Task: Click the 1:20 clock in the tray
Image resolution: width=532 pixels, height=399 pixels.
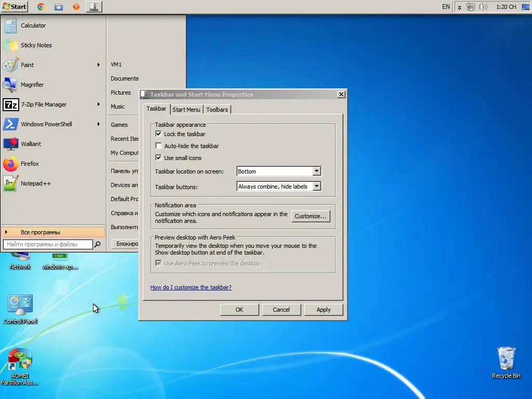Action: tap(506, 7)
